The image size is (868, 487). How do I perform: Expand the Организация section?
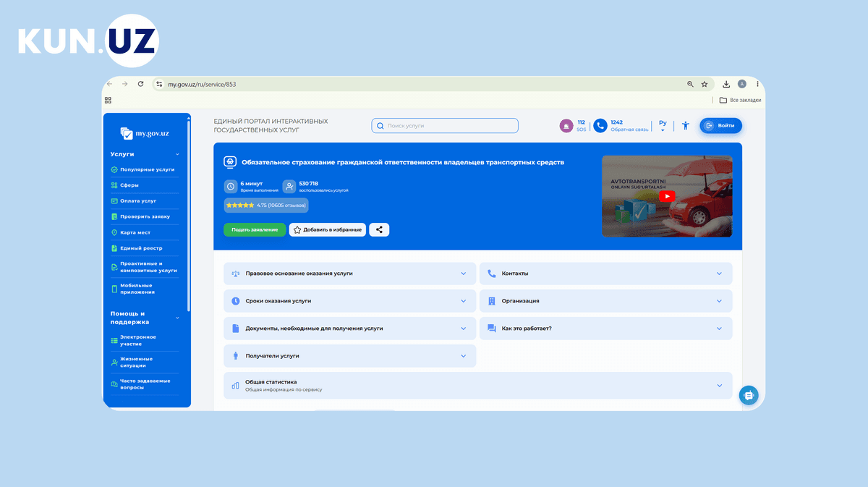coord(606,300)
